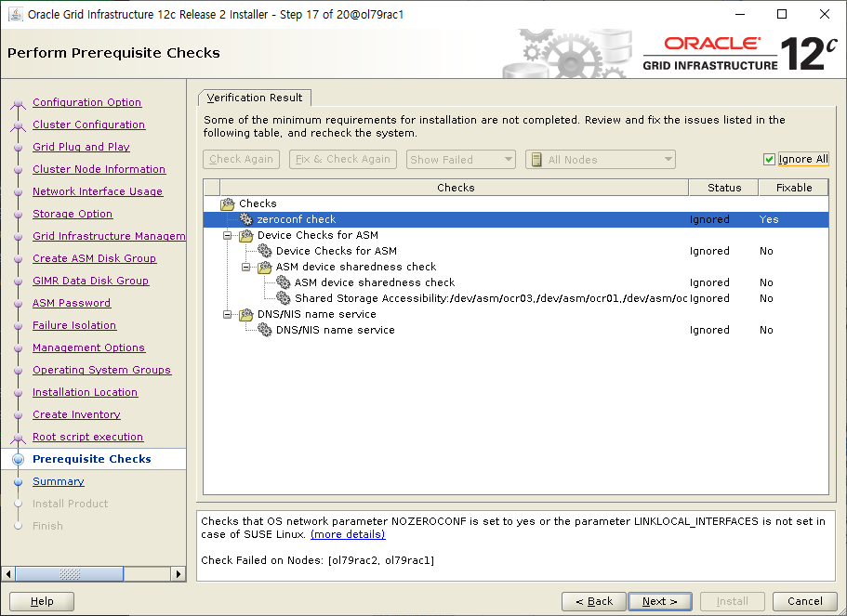The image size is (847, 616).
Task: Click the Prerequisite Checks step bullet
Action: (x=19, y=459)
